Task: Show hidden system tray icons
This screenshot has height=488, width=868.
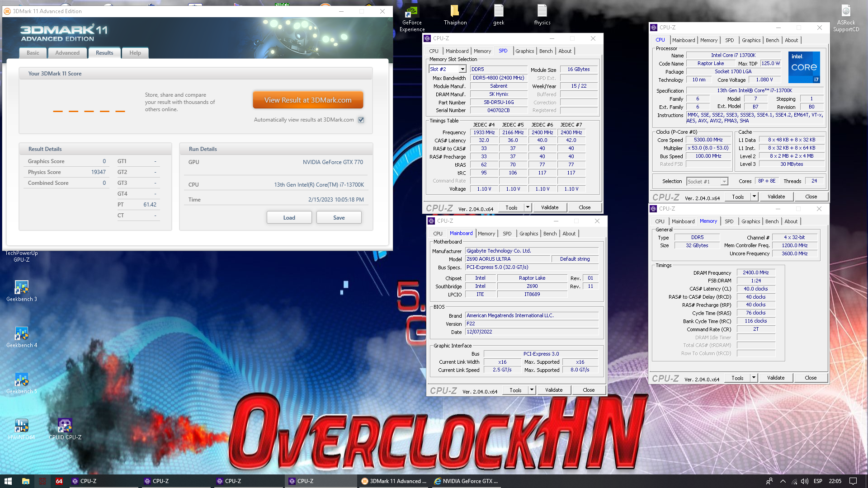Action: [783, 481]
